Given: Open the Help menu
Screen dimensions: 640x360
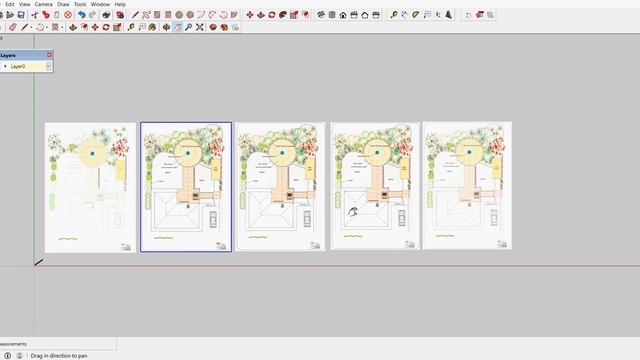Looking at the screenshot, I should point(120,4).
